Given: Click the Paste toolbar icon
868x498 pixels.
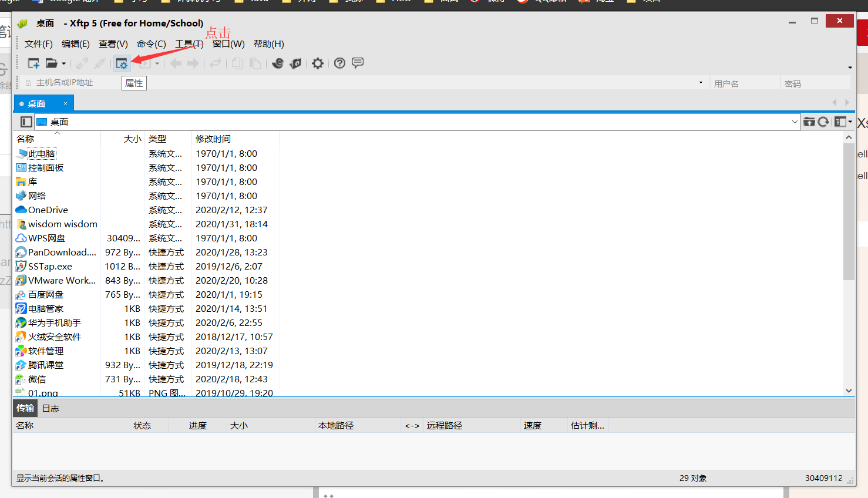Looking at the screenshot, I should (255, 63).
